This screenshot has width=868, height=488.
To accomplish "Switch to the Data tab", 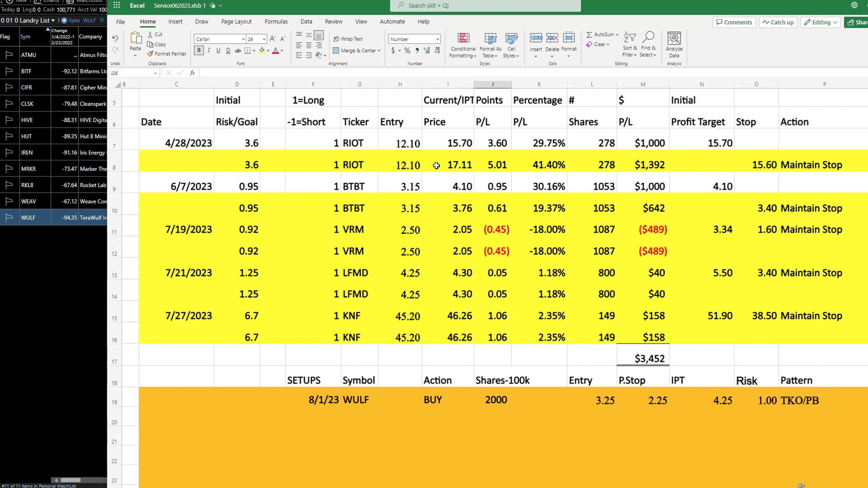I will coord(306,21).
